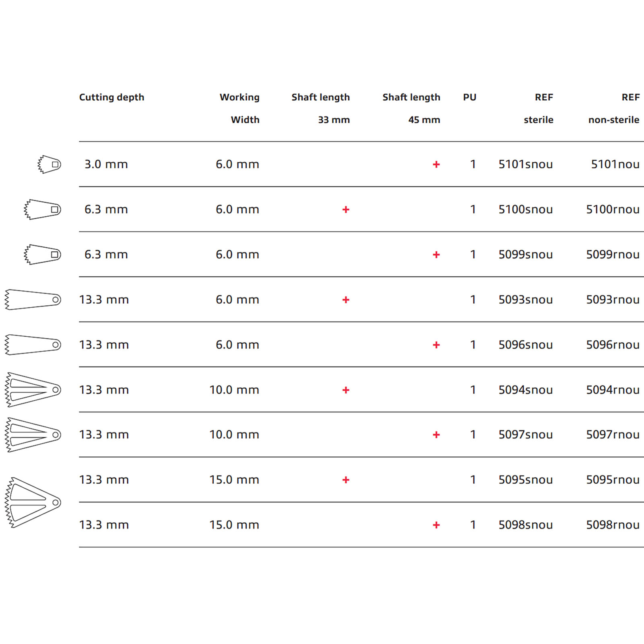Viewport: 644px width, 644px height.
Task: Click the REF non-sterile column header
Action: pyautogui.click(x=614, y=108)
